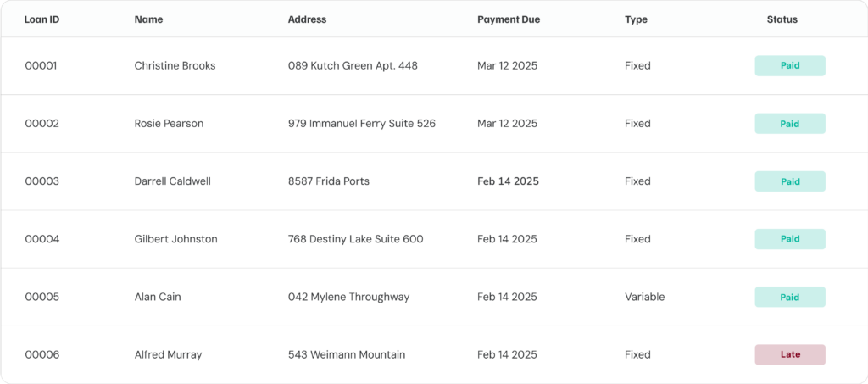Open the Paid badge for Alan Cain
The image size is (868, 384).
[790, 298]
